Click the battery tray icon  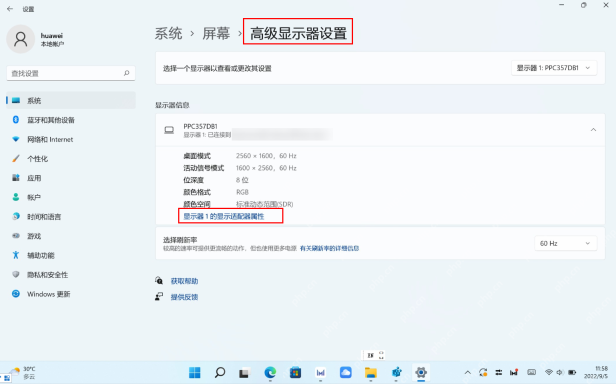click(572, 372)
